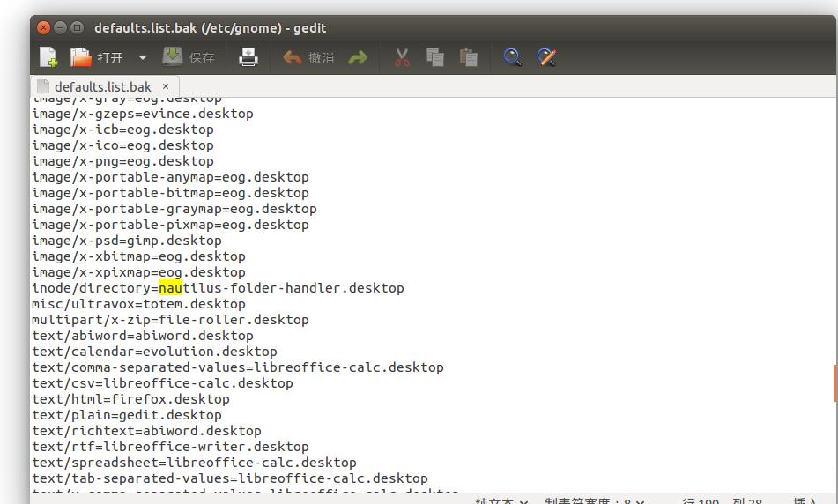The height and width of the screenshot is (504, 838).
Task: Click line image/x-icb=eog.desktop
Action: pyautogui.click(x=122, y=130)
